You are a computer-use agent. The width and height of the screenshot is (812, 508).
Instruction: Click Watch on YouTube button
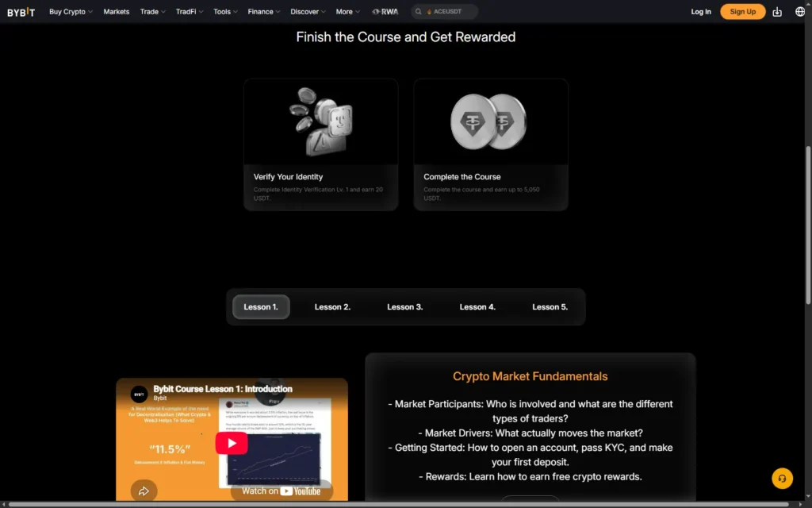(x=282, y=491)
